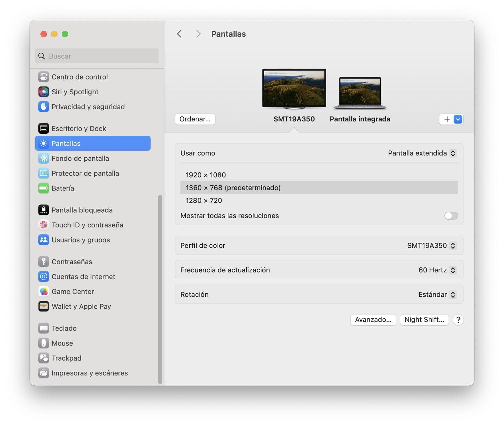Image resolution: width=504 pixels, height=425 pixels.
Task: Open the help question mark button
Action: (x=458, y=320)
